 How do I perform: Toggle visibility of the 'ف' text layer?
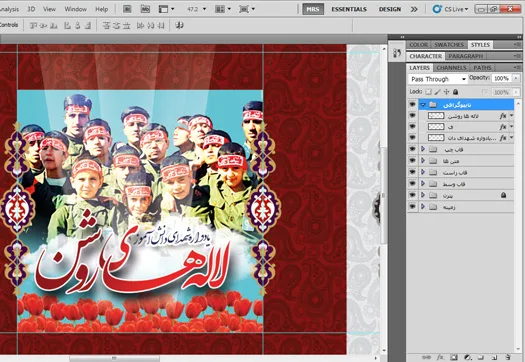(412, 127)
